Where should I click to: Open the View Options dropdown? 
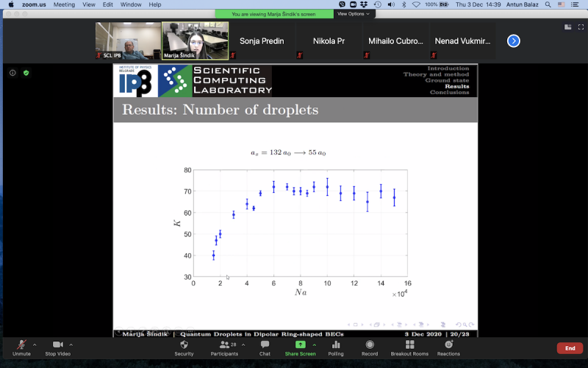point(354,14)
